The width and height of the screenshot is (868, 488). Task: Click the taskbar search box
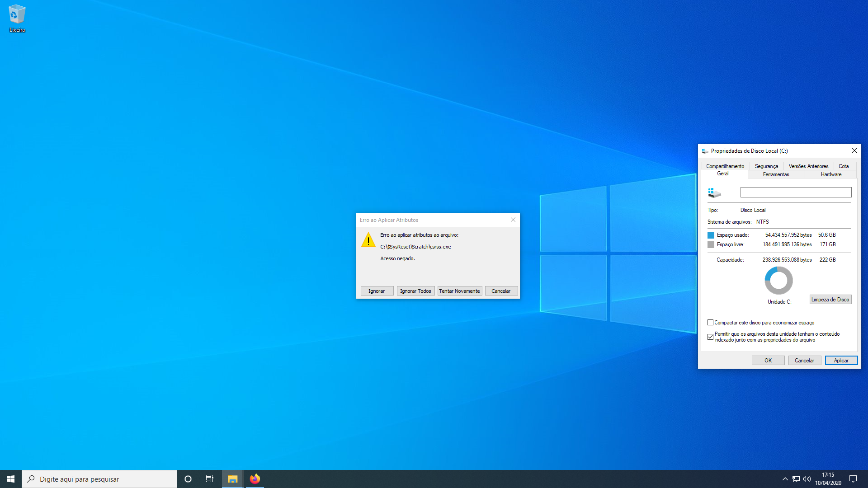(x=99, y=479)
